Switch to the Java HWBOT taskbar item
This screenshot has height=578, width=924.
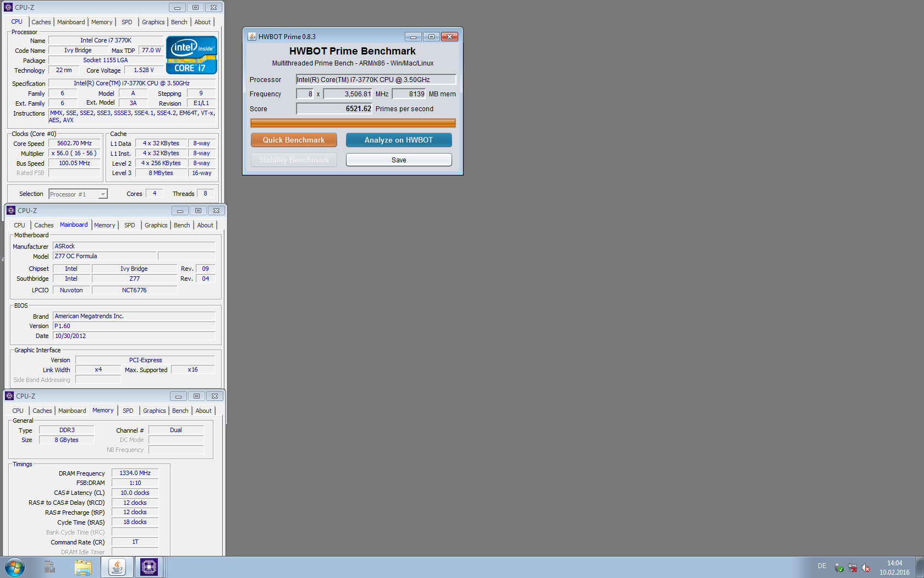coord(117,567)
